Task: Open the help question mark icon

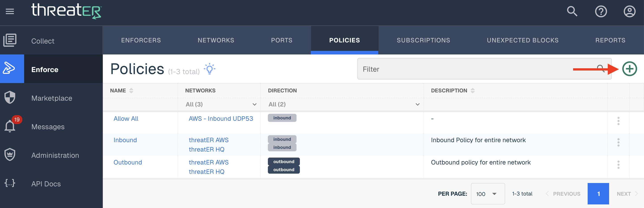Action: [x=601, y=11]
